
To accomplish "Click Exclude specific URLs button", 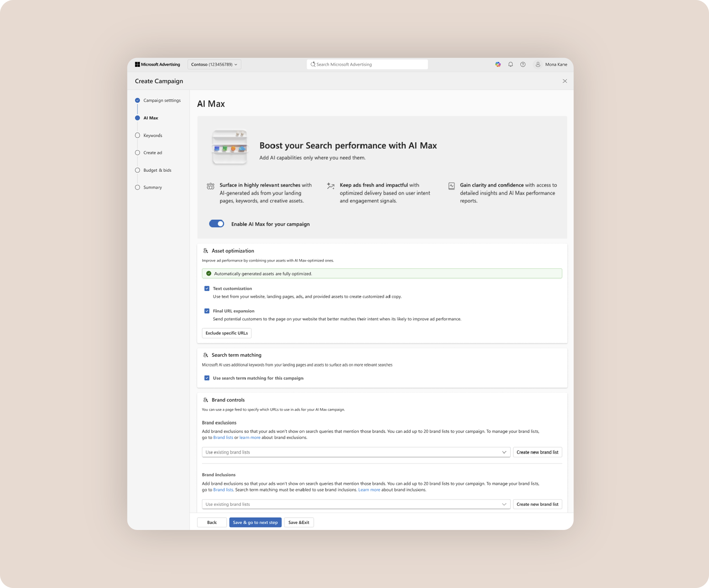I will point(227,333).
